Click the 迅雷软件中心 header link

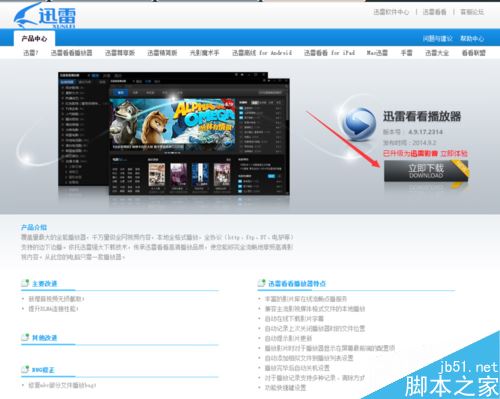[x=391, y=12]
